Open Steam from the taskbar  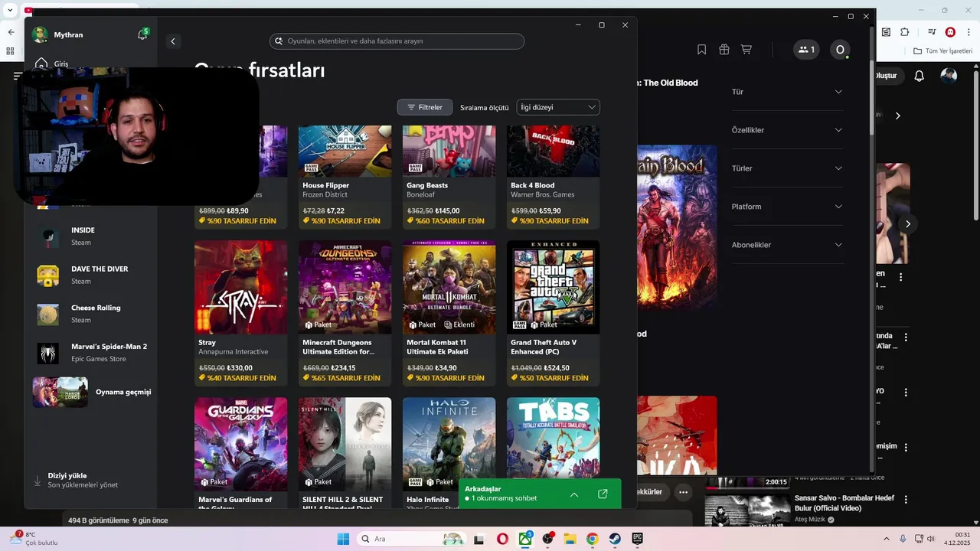pyautogui.click(x=615, y=539)
